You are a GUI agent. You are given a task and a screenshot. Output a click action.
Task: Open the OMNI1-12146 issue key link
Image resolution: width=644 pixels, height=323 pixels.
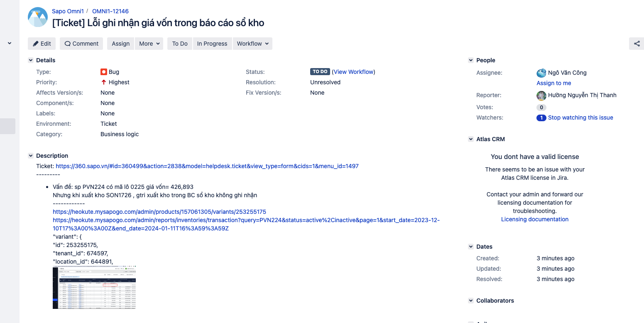tap(110, 11)
